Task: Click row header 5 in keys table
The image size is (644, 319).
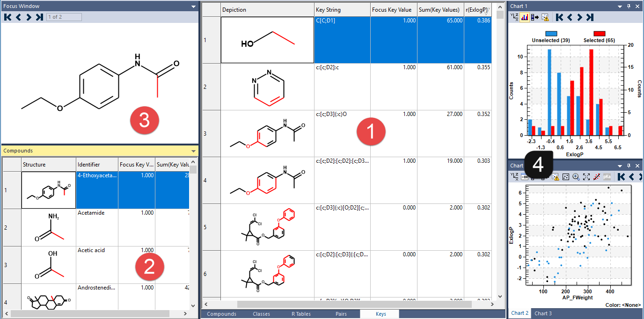Action: pyautogui.click(x=211, y=227)
